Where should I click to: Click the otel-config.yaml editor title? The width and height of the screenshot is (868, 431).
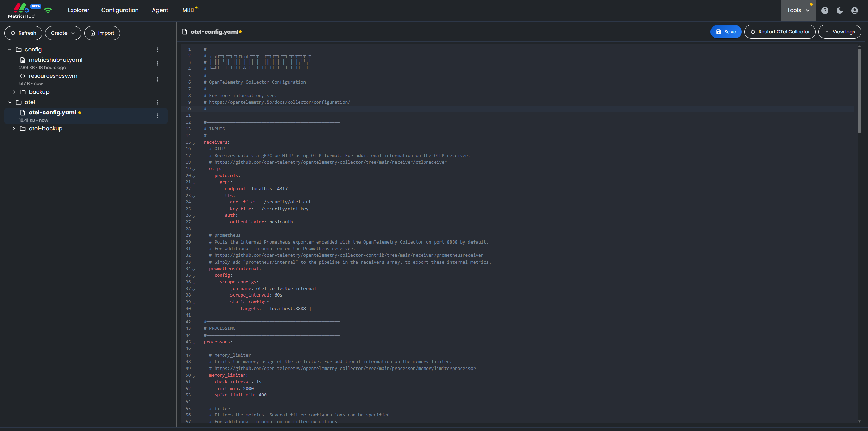coord(214,32)
